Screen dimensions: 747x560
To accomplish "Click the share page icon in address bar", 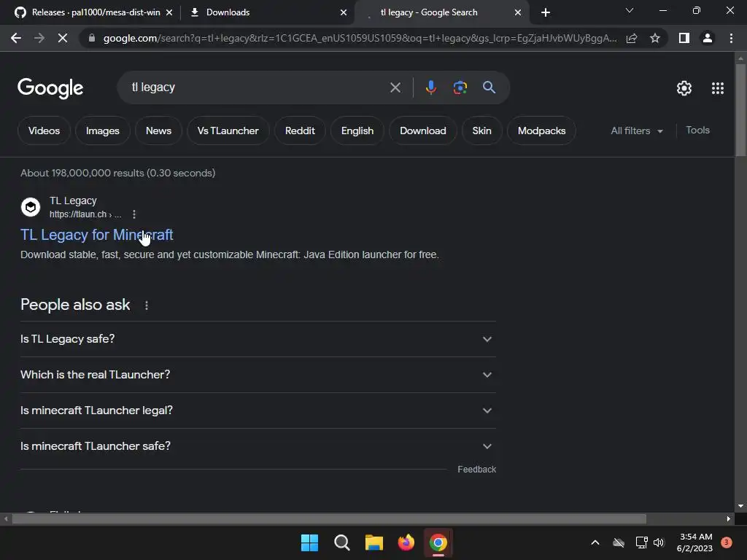I will (x=632, y=38).
